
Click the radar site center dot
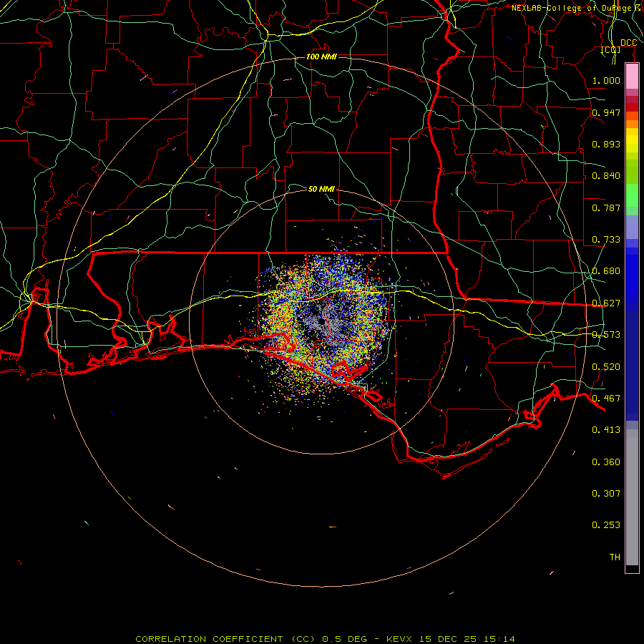tap(322, 323)
